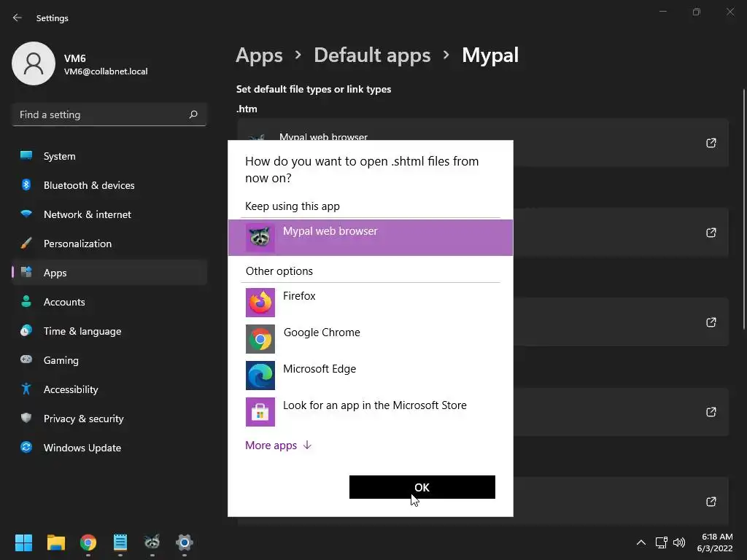Click the VM6@collabnet.local account text
Screen dimensions: 747x560
tap(106, 71)
